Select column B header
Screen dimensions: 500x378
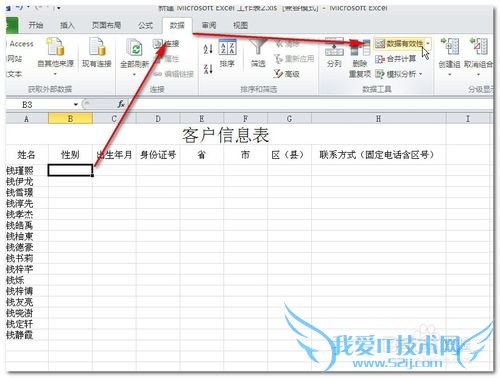click(70, 119)
